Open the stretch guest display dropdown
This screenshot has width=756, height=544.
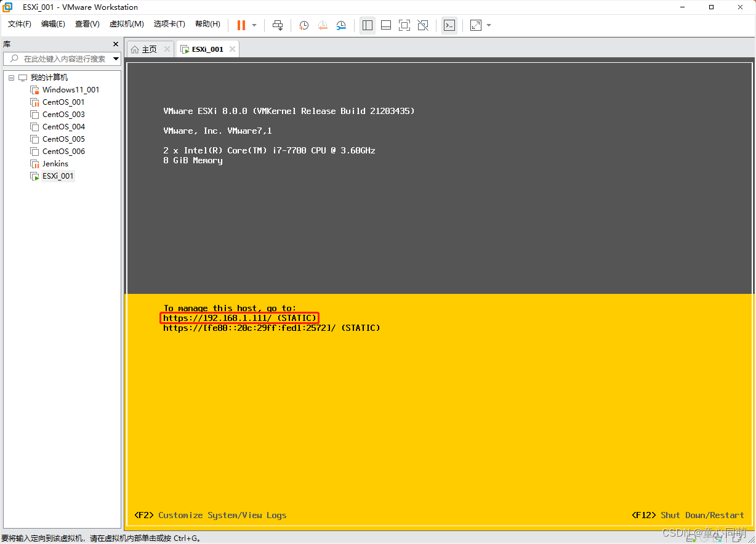coord(488,25)
